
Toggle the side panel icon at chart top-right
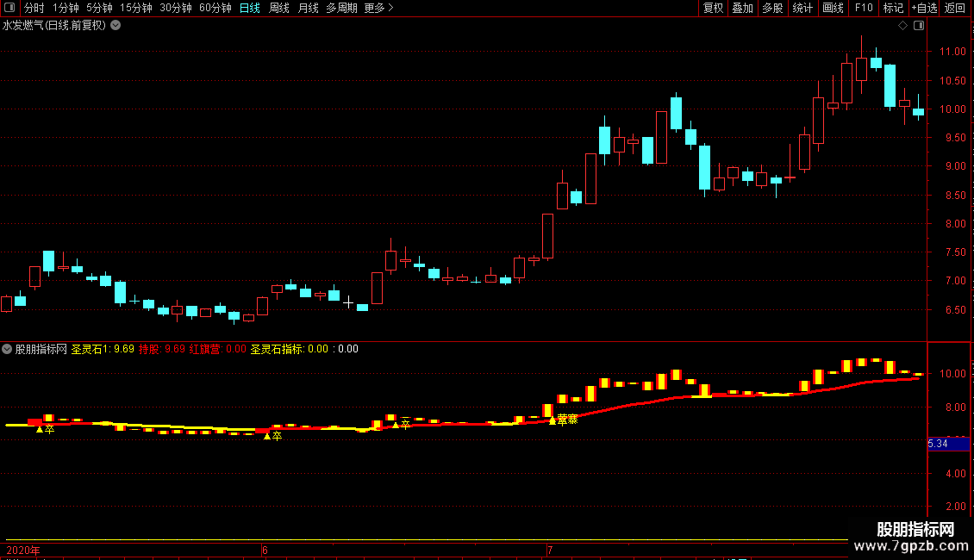[919, 26]
